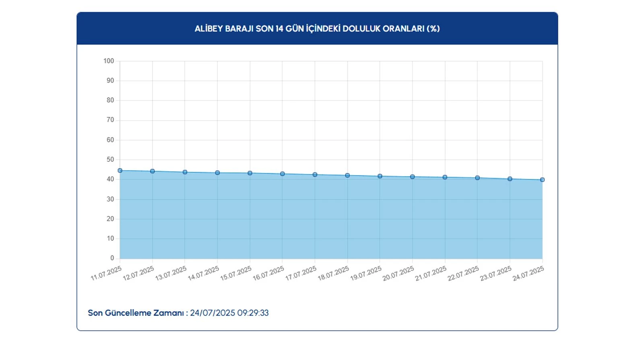Click the chart title ALİBEY BARAJI SON 14 GÜN
Image resolution: width=644 pixels, height=362 pixels.
317,29
